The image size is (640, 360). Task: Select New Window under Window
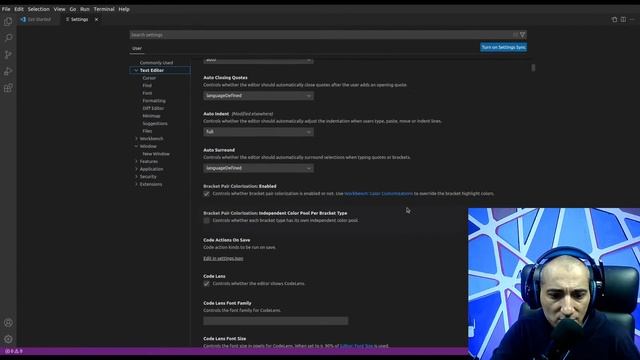click(156, 154)
